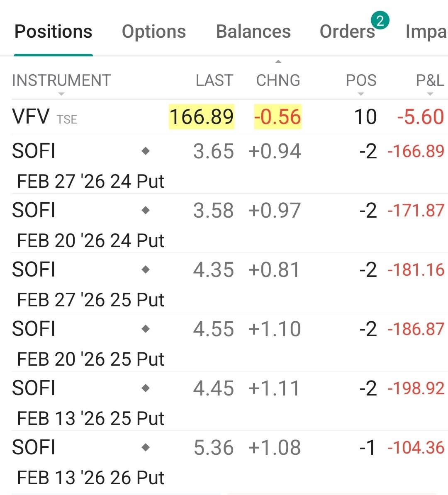
Task: Switch to the Balances tab
Action: point(253,32)
